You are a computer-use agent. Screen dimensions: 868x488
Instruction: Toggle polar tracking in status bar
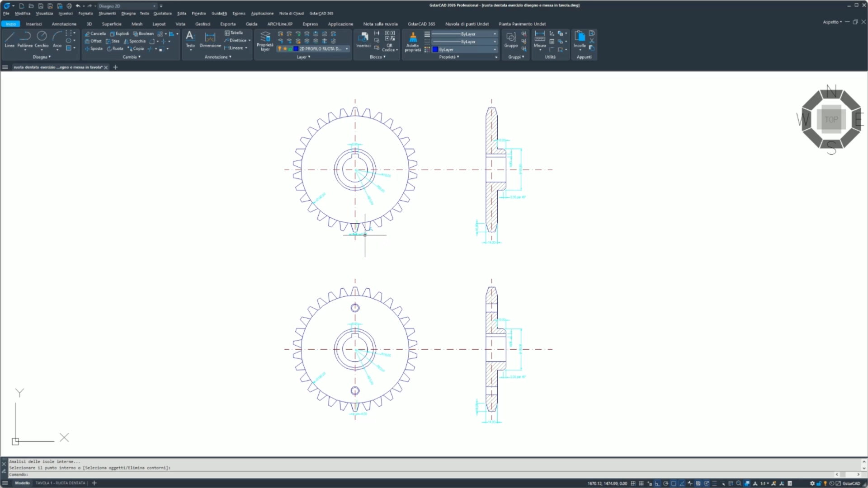pos(665,483)
